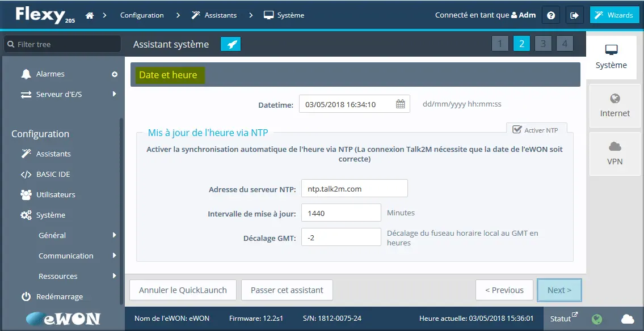The image size is (644, 331).
Task: Open the calendar date picker icon
Action: [400, 104]
